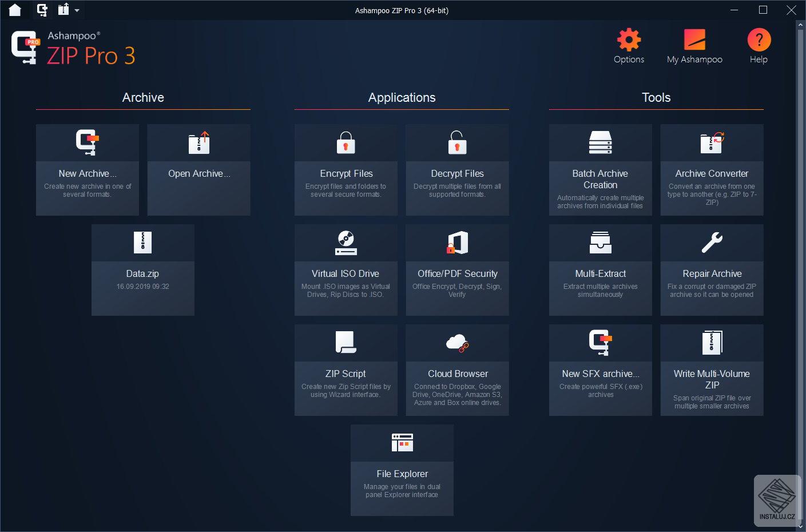Click the New Archive clamp icon
Screen dimensions: 806x532
click(88, 142)
